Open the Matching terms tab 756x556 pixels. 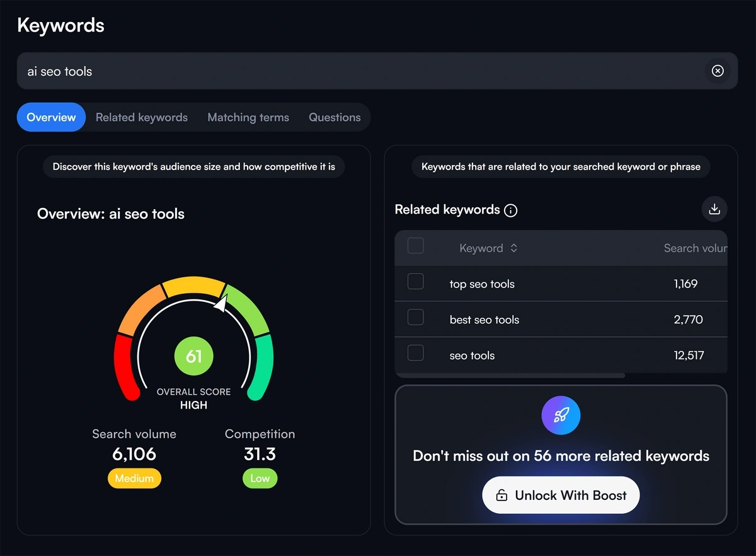pos(248,117)
